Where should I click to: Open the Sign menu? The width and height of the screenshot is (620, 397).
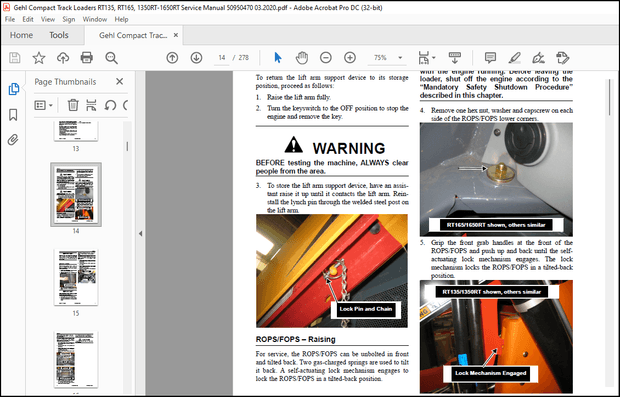tap(68, 19)
